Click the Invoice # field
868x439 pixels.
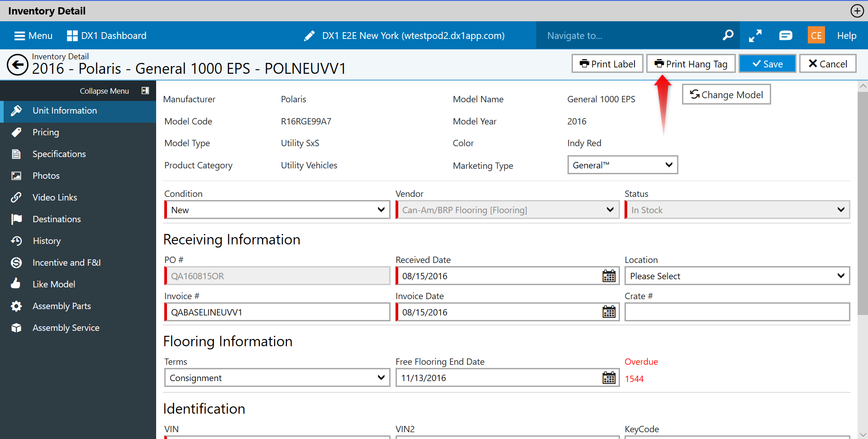[277, 312]
